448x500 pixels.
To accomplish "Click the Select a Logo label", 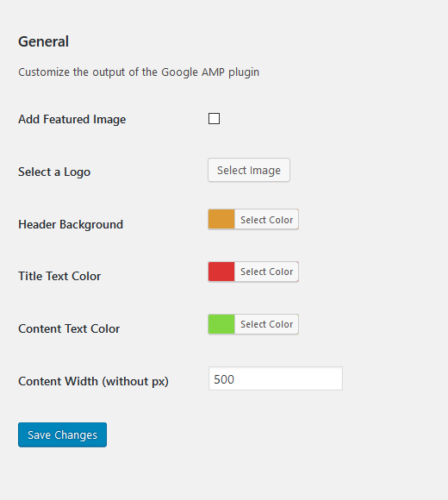I will click(x=54, y=172).
